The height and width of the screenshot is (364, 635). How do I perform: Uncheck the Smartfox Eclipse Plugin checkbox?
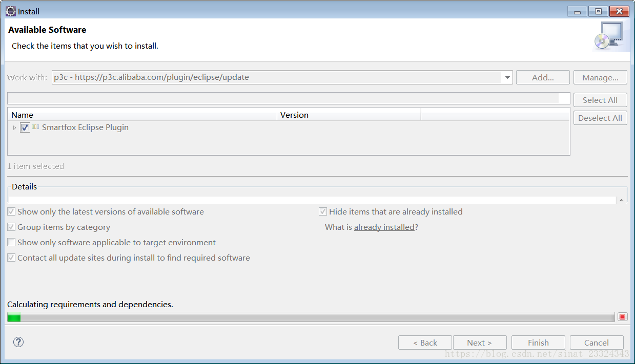(25, 127)
